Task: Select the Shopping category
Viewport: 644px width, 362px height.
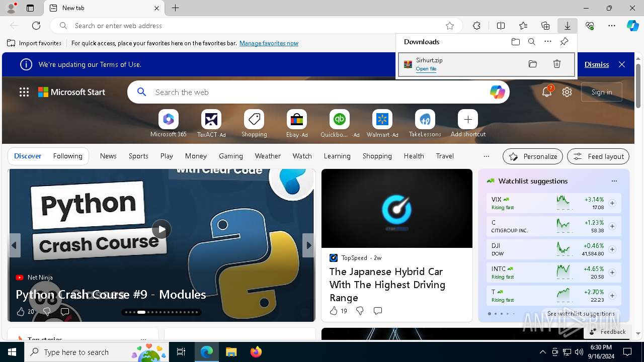Action: 377,156
